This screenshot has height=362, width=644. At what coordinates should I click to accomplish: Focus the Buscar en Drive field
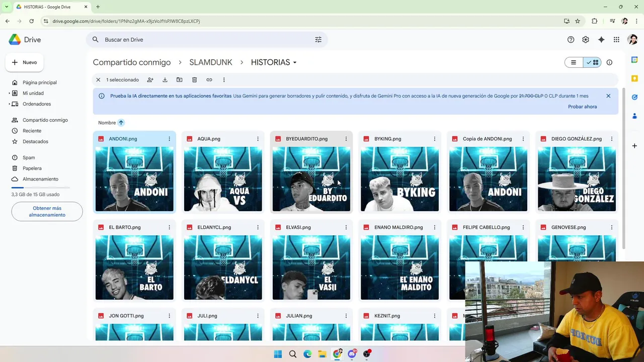click(x=206, y=40)
